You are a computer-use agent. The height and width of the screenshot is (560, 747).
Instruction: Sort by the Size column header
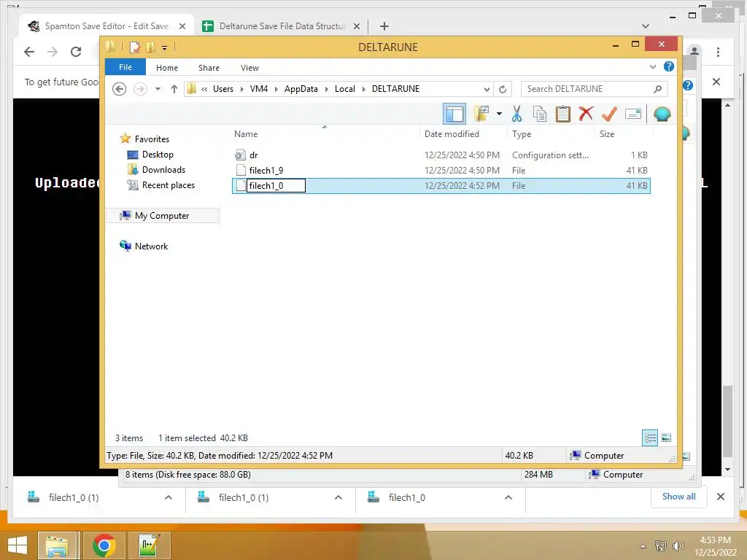pos(623,134)
